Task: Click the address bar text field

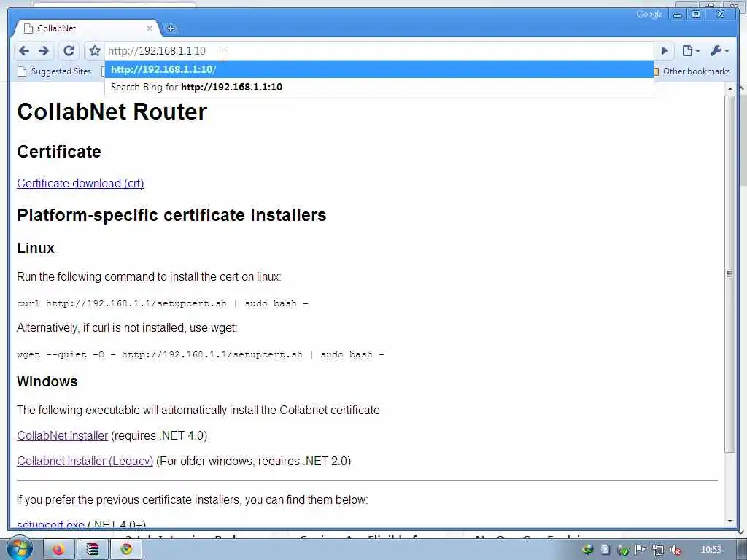Action: [379, 51]
